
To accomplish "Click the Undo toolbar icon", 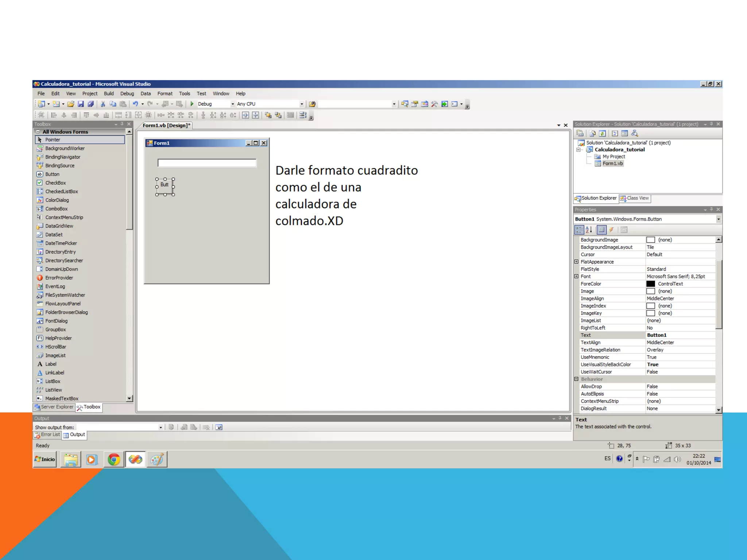I will (135, 104).
